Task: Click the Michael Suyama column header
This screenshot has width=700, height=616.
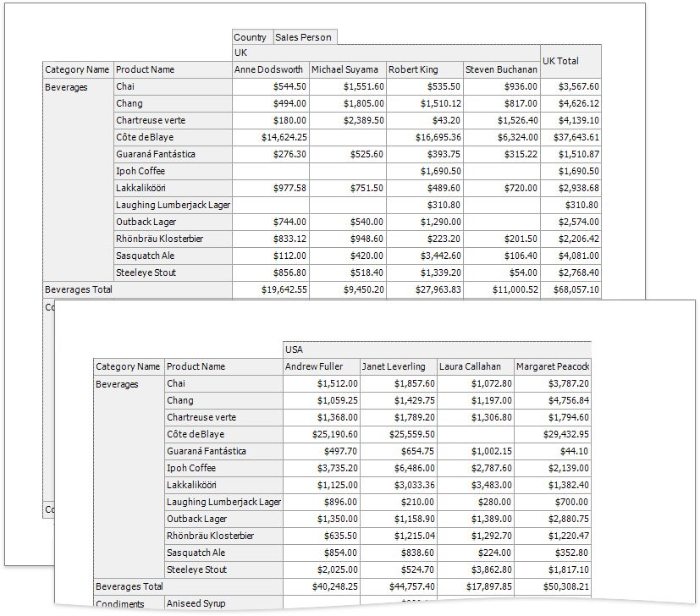Action: coord(346,70)
